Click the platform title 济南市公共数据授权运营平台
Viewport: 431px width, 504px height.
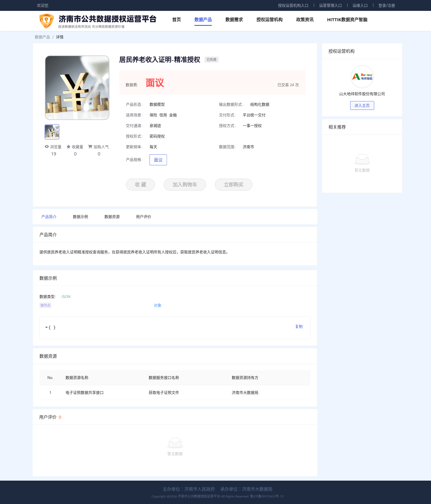click(x=107, y=19)
